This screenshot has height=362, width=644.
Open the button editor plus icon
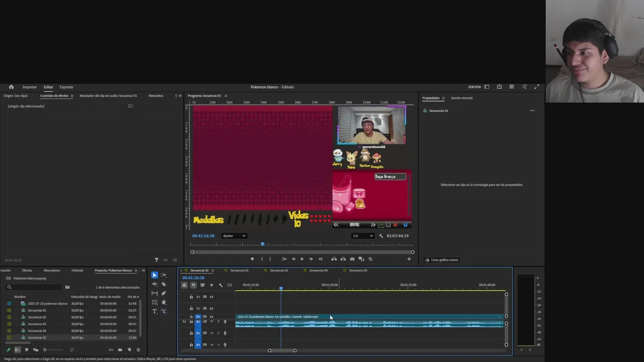click(409, 259)
